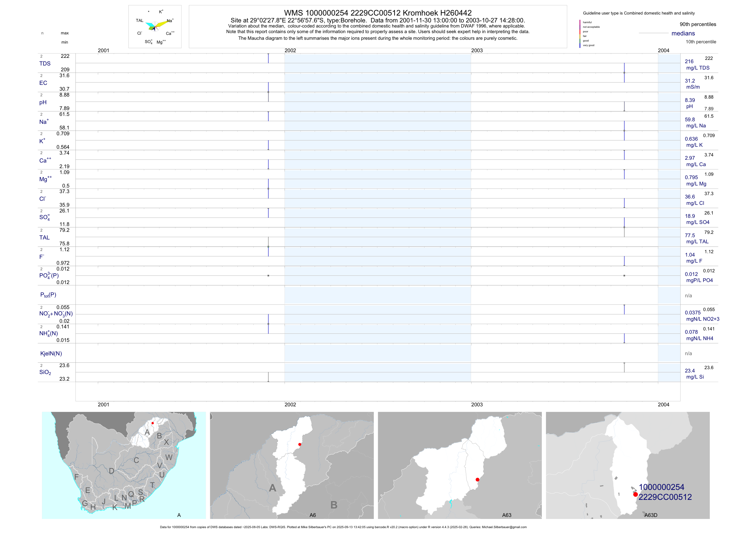Image resolution: width=756 pixels, height=535 pixels.
Task: Click the red dot on the A63 map
Action: [477, 480]
